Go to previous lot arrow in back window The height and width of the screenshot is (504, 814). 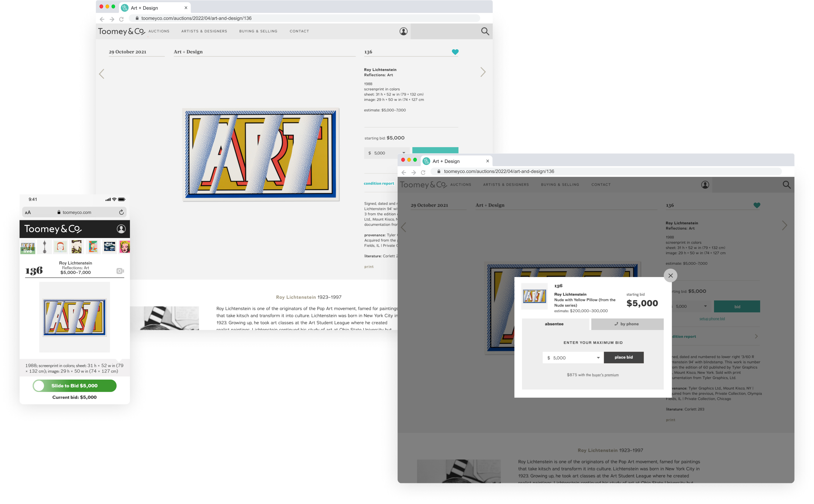click(x=102, y=74)
